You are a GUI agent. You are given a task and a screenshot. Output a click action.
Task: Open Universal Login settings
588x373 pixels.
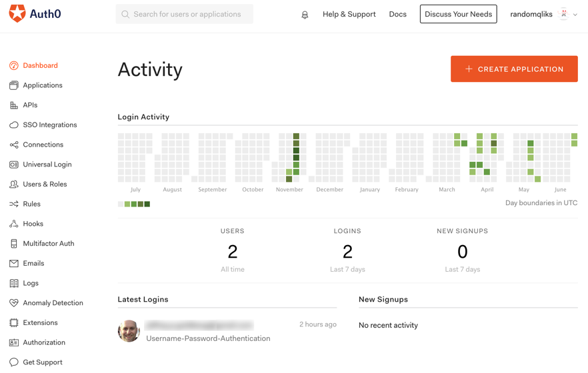[x=47, y=165]
